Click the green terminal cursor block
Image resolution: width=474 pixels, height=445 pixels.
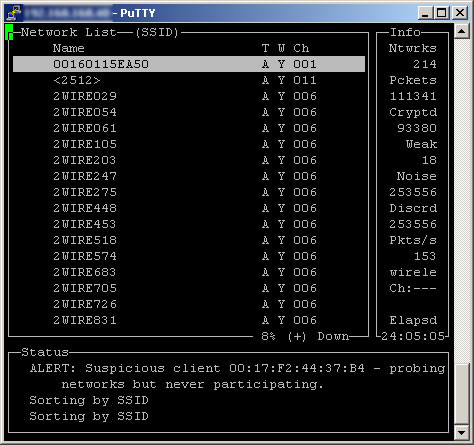point(9,32)
